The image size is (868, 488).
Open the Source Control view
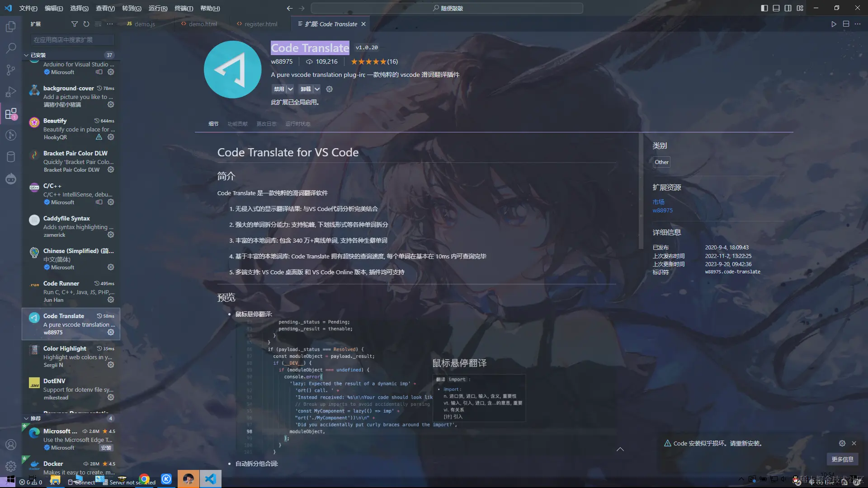(11, 70)
